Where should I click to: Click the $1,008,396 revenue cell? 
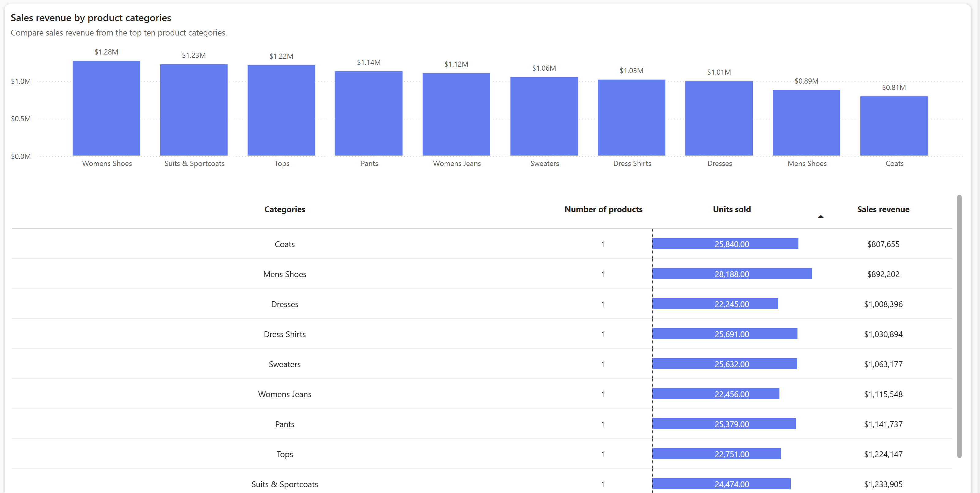point(883,304)
